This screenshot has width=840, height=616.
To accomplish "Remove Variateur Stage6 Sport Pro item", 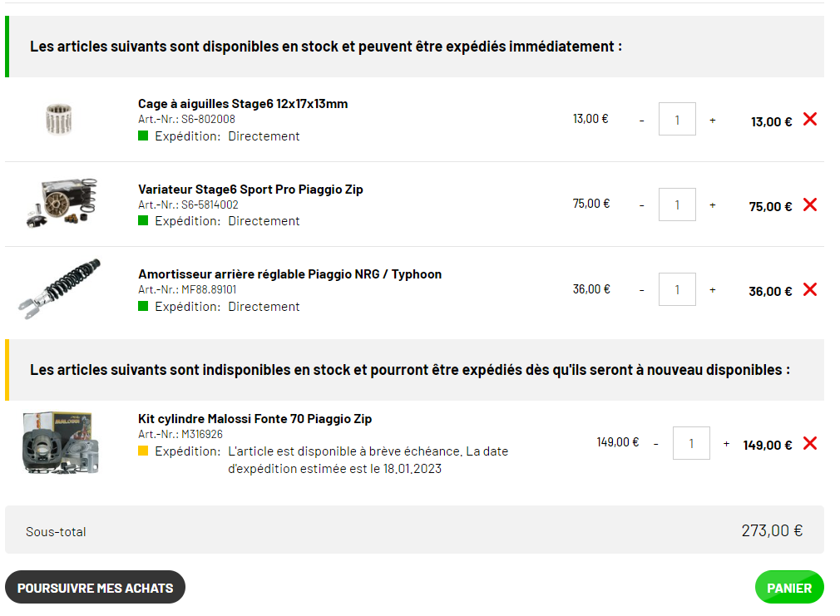I will 809,204.
